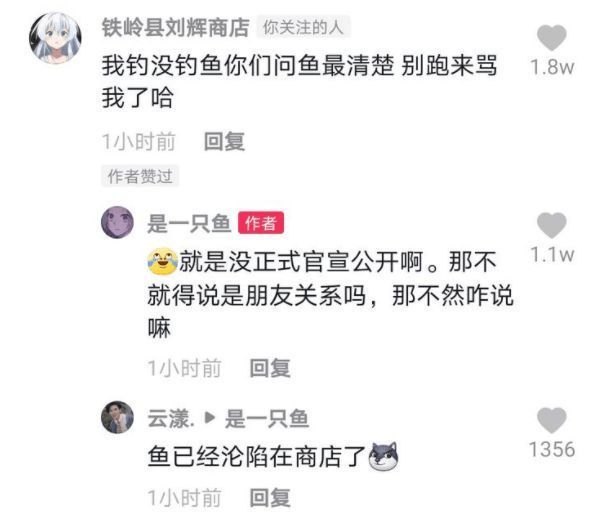
Task: Tap the husky dog emoji
Action: click(383, 456)
